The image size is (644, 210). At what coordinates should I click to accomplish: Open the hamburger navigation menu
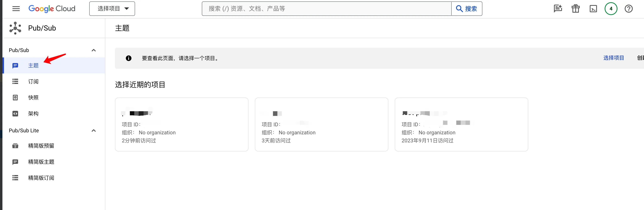click(16, 9)
